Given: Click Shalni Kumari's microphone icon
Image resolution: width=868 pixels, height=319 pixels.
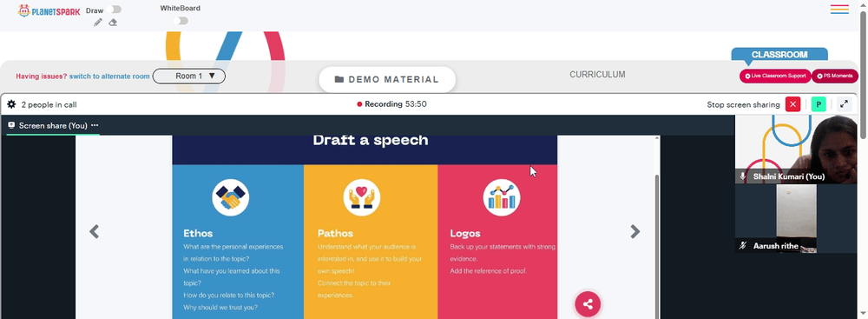Looking at the screenshot, I should pyautogui.click(x=743, y=176).
